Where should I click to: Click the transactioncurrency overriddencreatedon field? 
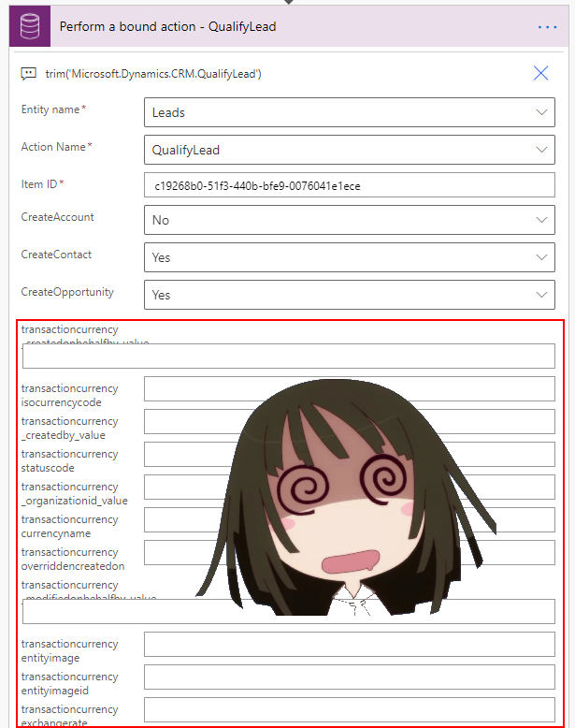coord(350,552)
